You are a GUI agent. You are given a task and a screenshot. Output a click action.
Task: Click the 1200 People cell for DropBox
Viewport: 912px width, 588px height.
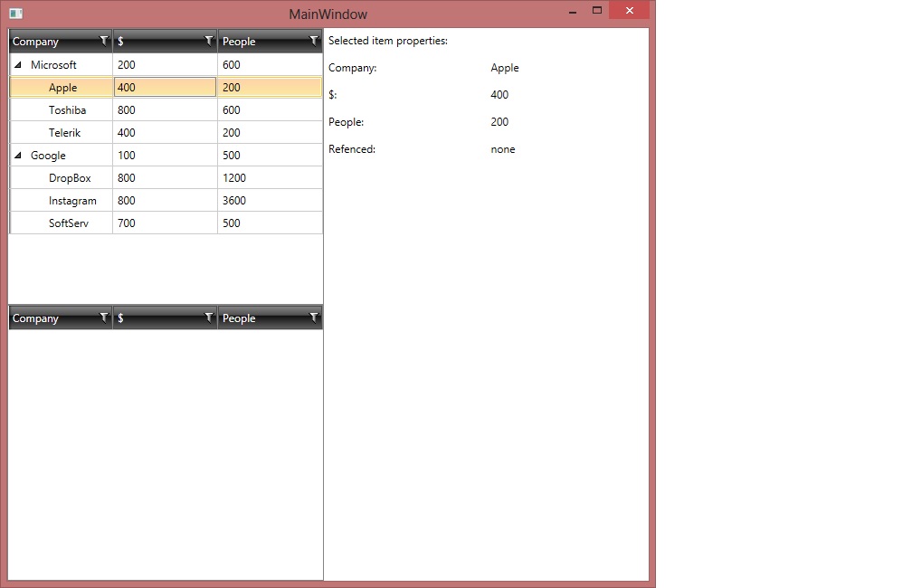pos(270,178)
